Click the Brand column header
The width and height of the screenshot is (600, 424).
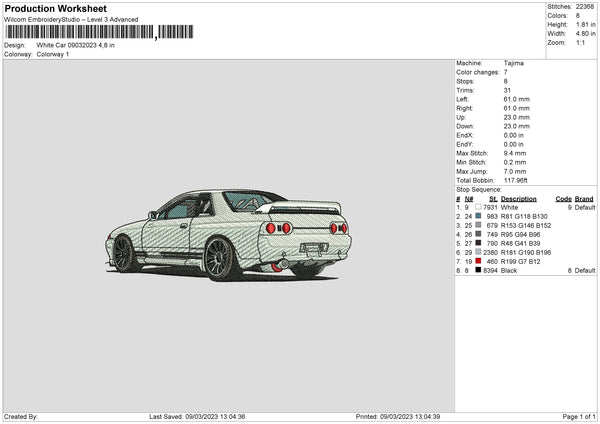click(x=585, y=198)
